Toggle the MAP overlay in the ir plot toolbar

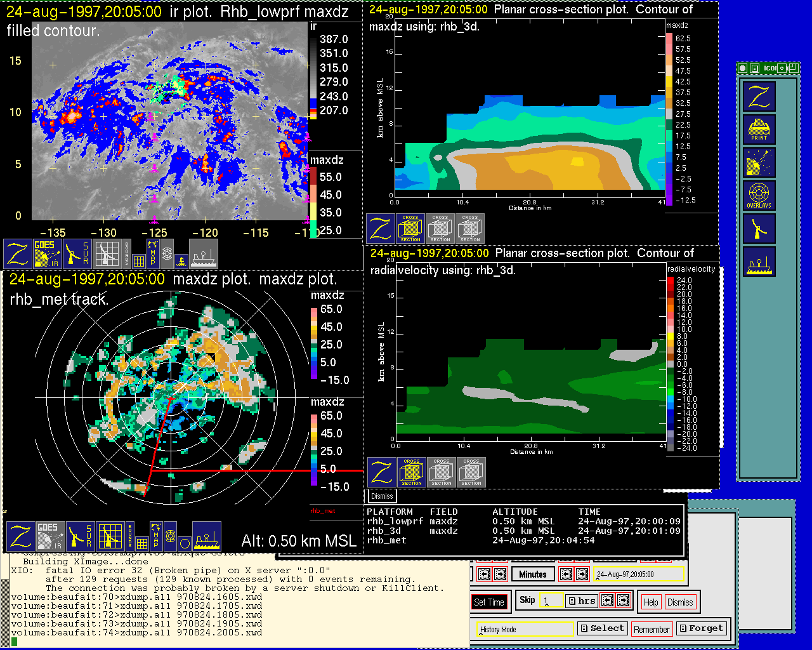pyautogui.click(x=152, y=252)
